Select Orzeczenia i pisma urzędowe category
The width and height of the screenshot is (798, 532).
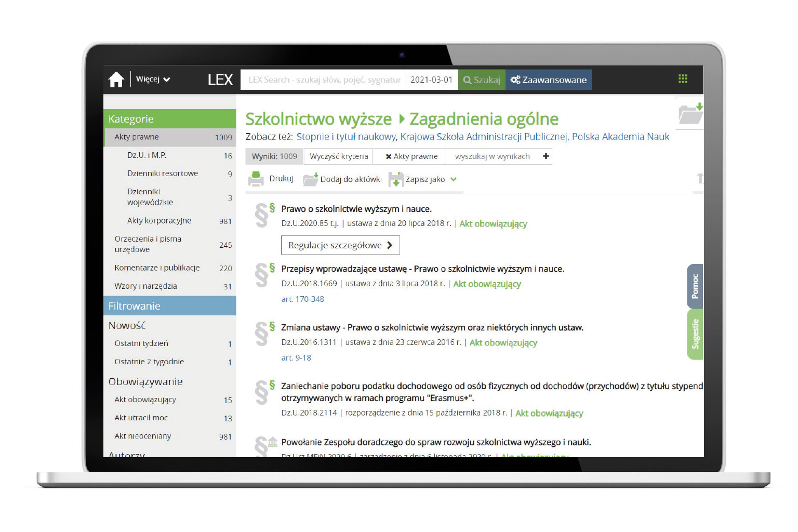click(x=148, y=244)
